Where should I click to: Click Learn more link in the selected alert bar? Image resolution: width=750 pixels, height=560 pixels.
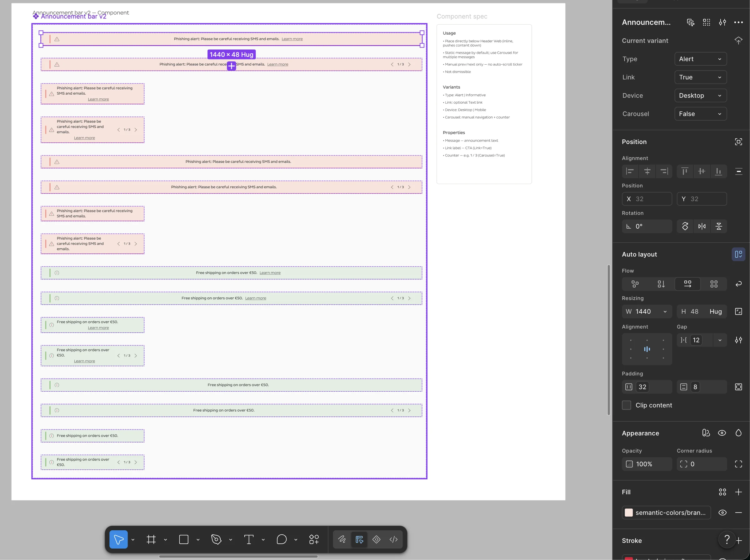coord(292,39)
